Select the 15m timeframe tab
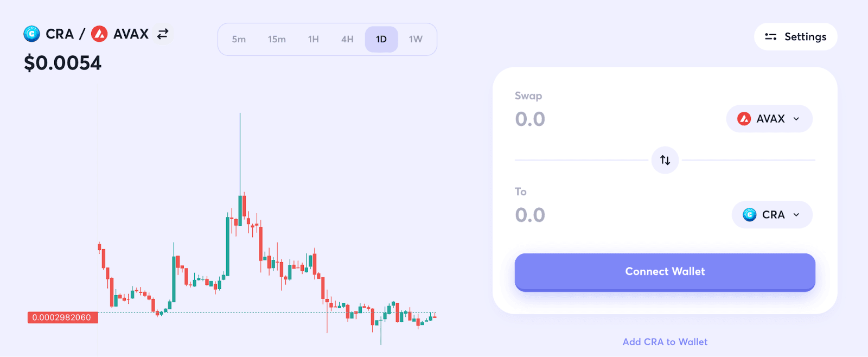The width and height of the screenshot is (868, 357). tap(276, 39)
